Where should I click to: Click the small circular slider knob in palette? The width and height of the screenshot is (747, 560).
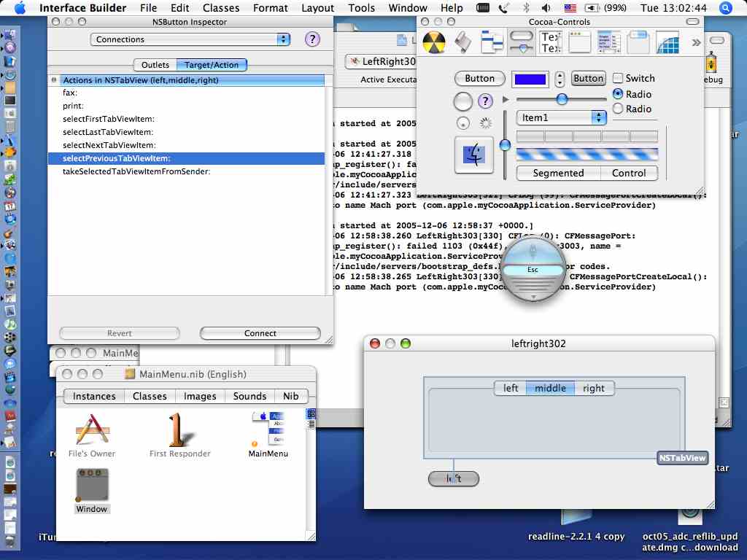click(x=463, y=123)
